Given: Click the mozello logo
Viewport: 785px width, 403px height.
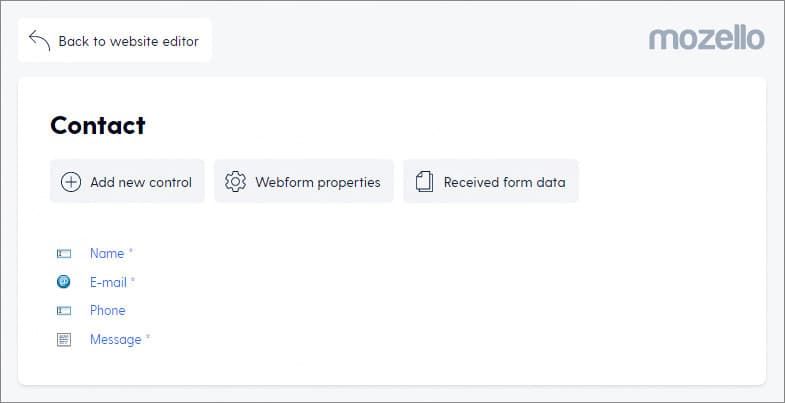Looking at the screenshot, I should click(706, 39).
